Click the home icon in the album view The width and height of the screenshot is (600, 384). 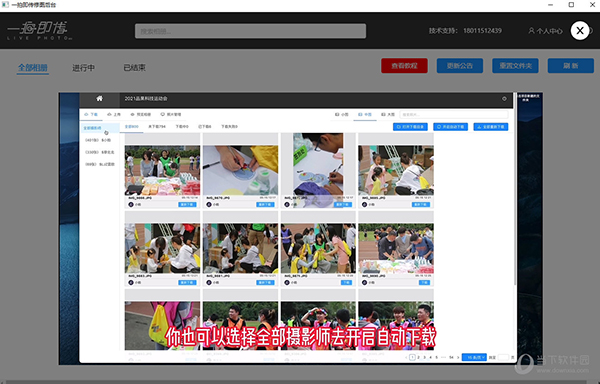99,99
